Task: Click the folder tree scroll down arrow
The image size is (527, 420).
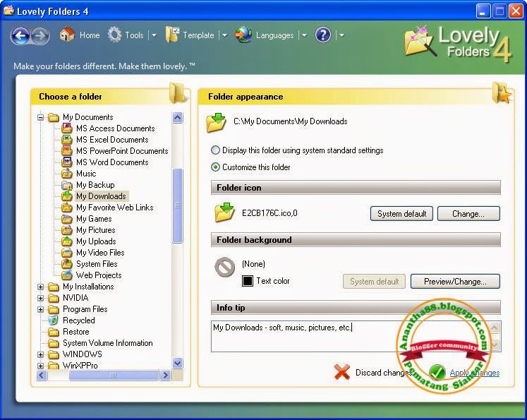Action: click(x=178, y=363)
